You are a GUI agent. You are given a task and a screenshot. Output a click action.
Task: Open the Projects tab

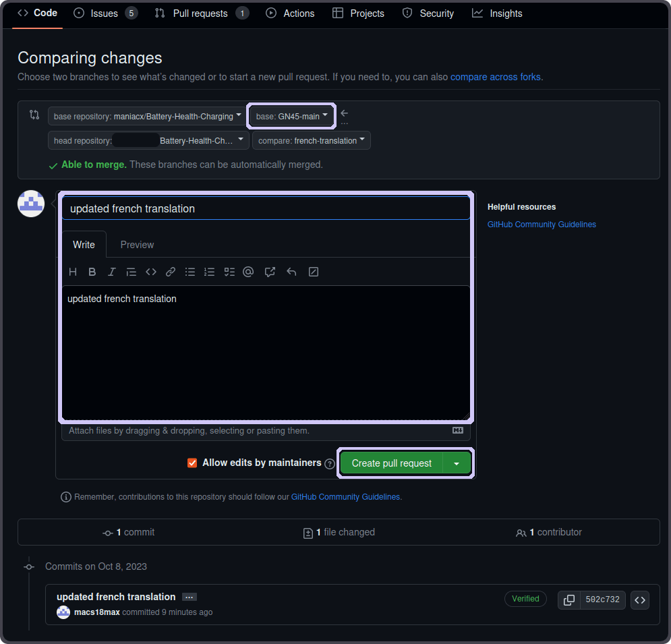tap(359, 13)
